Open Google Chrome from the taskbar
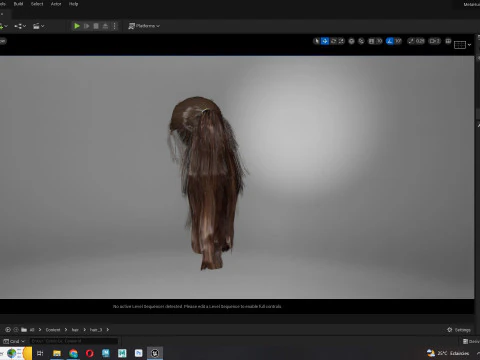Image resolution: width=480 pixels, height=360 pixels. (73, 353)
